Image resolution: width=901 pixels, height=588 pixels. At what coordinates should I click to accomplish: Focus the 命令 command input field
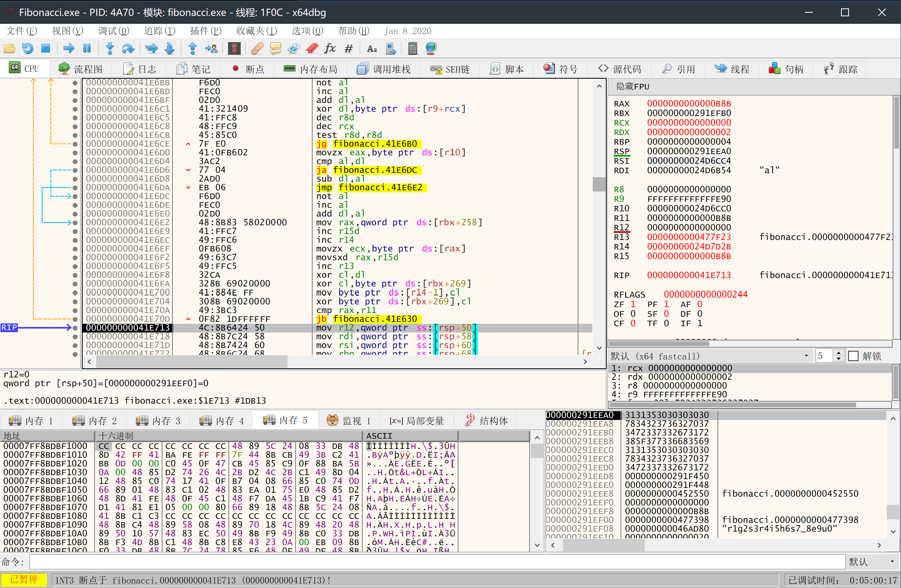pos(437,562)
